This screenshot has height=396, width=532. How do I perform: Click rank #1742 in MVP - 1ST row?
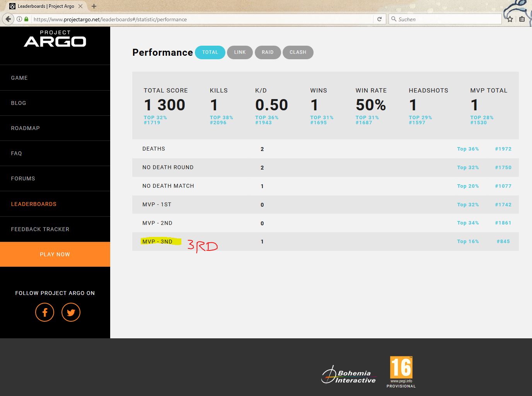tap(503, 204)
